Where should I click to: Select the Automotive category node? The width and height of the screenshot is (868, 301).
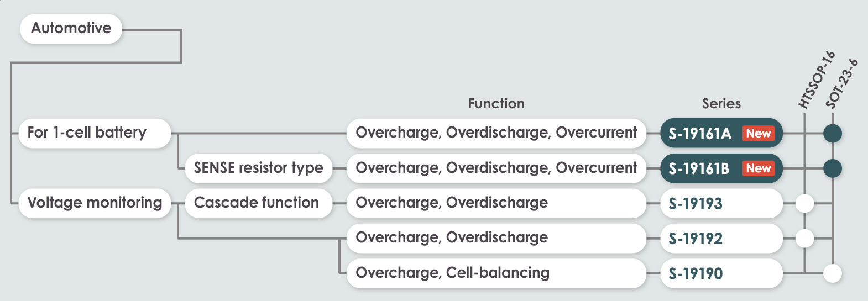coord(71,29)
